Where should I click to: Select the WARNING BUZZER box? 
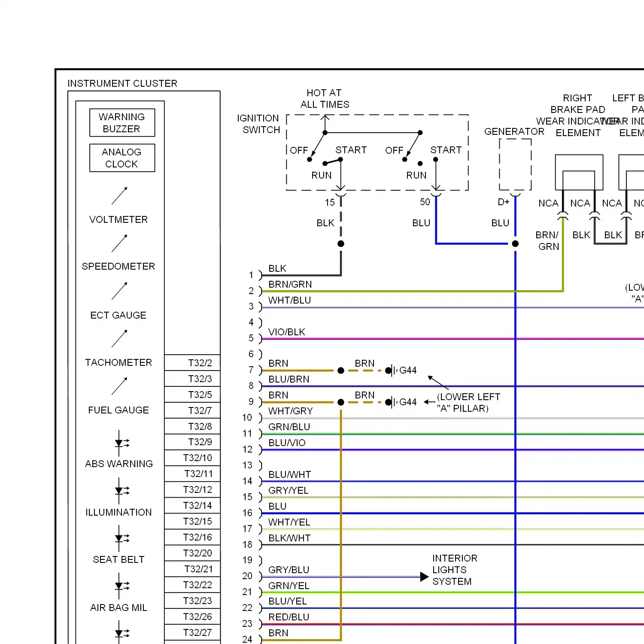(x=122, y=123)
